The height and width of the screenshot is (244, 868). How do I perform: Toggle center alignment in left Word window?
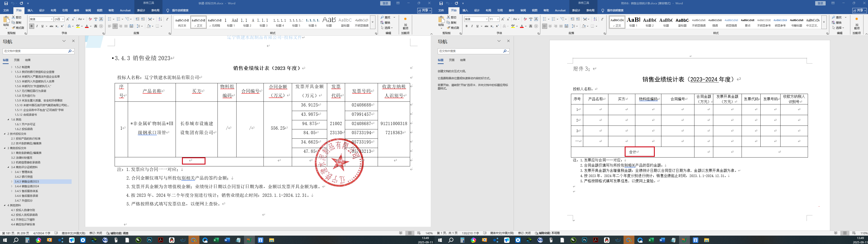(x=115, y=26)
